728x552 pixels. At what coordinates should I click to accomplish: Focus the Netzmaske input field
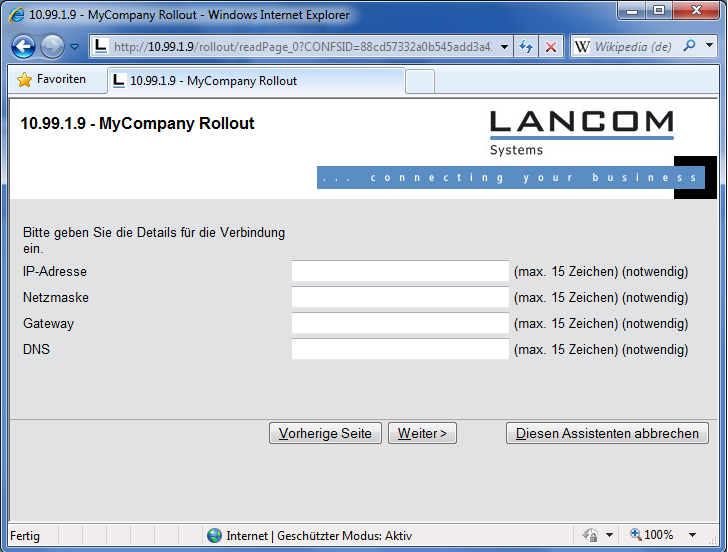400,297
